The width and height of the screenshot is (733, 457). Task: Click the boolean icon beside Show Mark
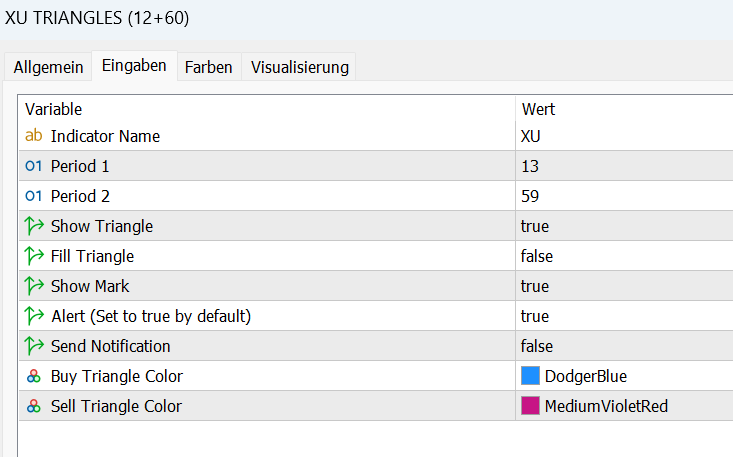pos(33,286)
